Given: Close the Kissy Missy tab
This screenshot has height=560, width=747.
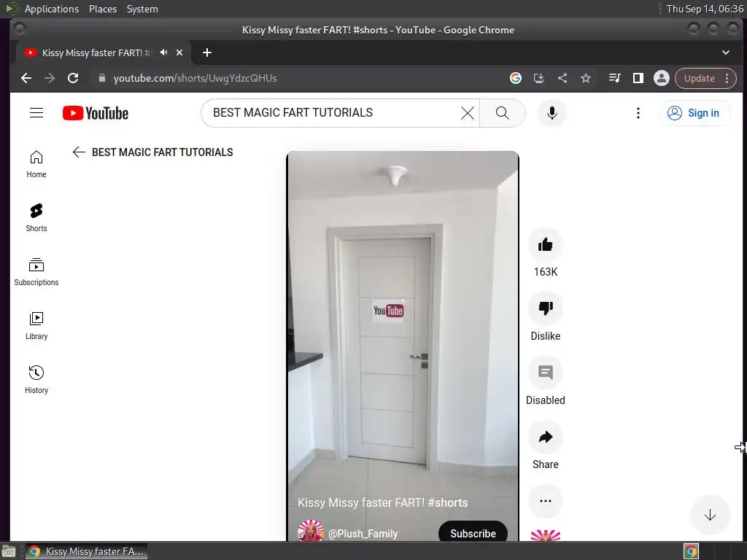Looking at the screenshot, I should pyautogui.click(x=179, y=52).
